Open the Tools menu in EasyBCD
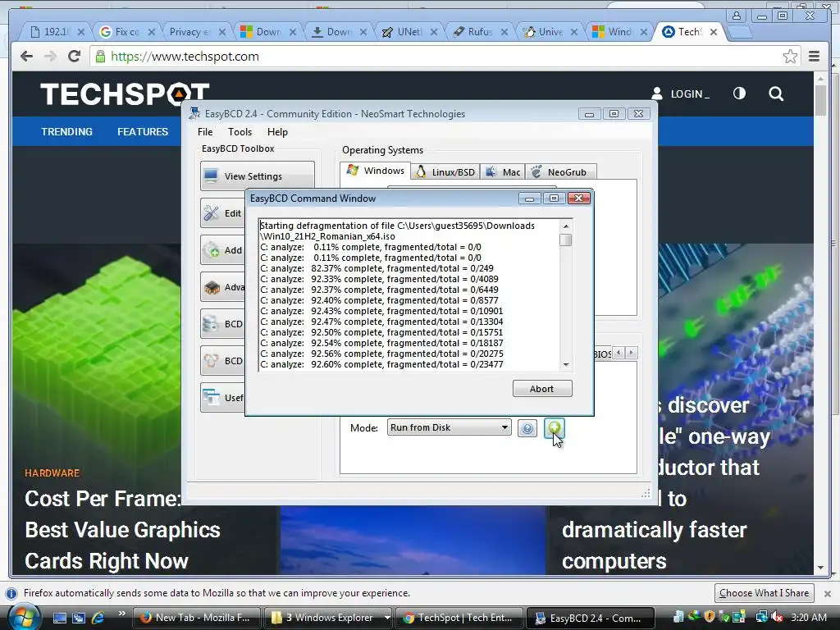This screenshot has height=630, width=840. coord(240,132)
